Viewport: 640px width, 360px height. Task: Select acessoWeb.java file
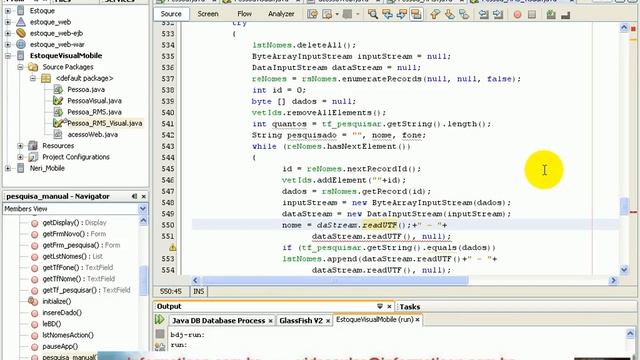click(x=92, y=134)
